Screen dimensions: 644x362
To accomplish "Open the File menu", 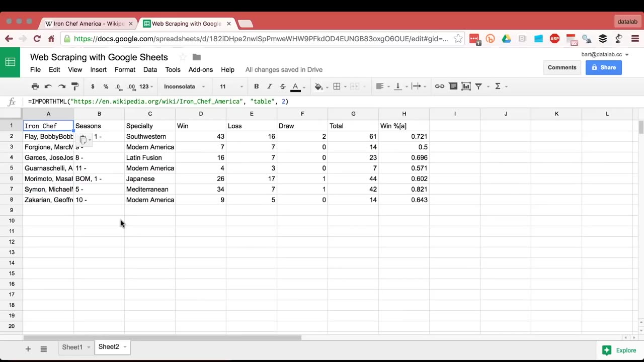I will point(35,69).
